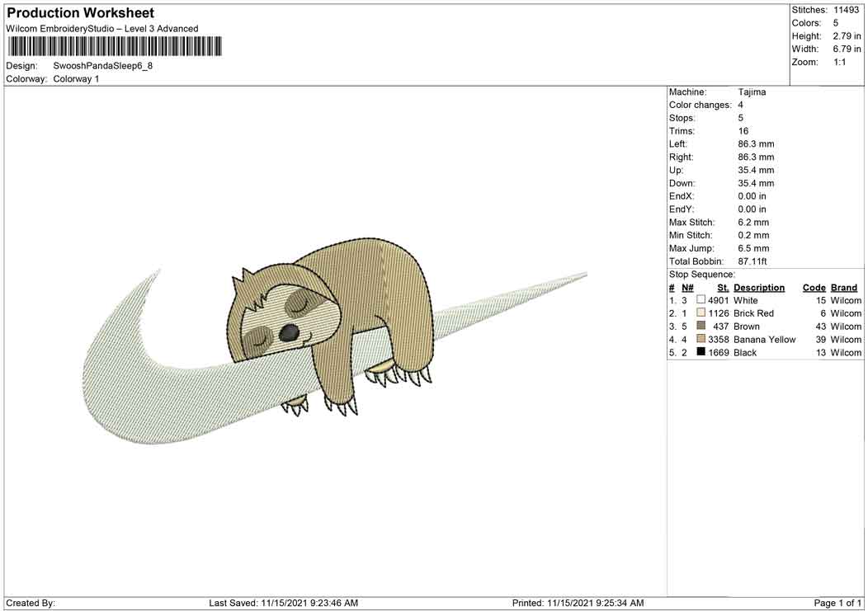This screenshot has height=611, width=868.
Task: Click the Banana Yellow description text
Action: (765, 340)
